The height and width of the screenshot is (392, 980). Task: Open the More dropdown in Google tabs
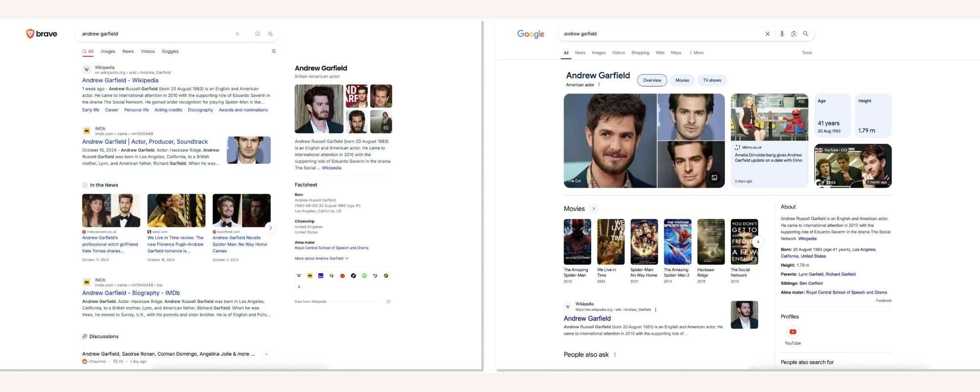pyautogui.click(x=697, y=53)
